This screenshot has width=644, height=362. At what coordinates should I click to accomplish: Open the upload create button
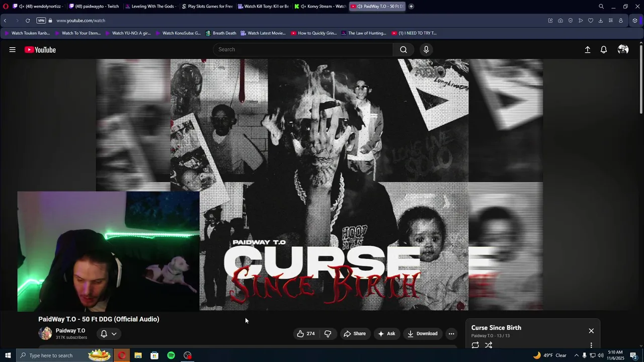click(x=587, y=49)
